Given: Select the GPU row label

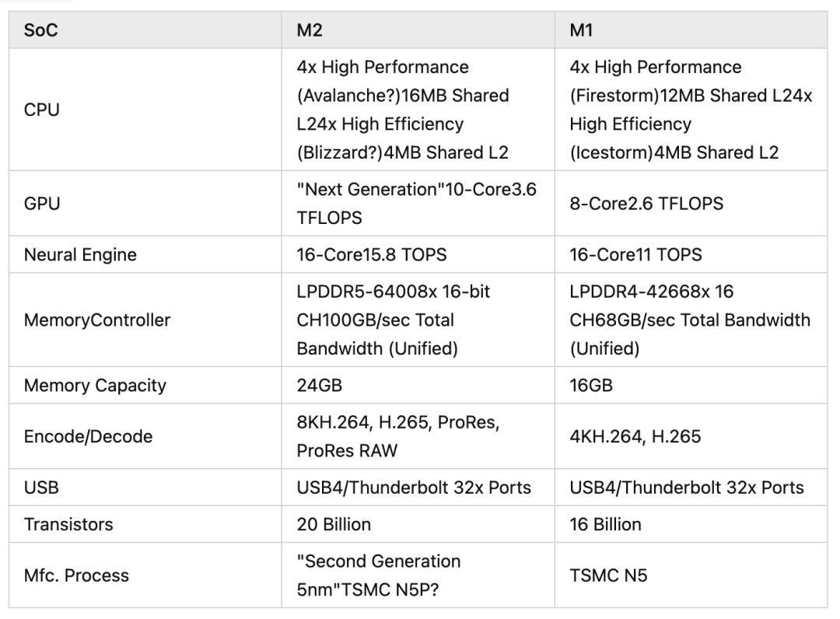Looking at the screenshot, I should [x=41, y=204].
